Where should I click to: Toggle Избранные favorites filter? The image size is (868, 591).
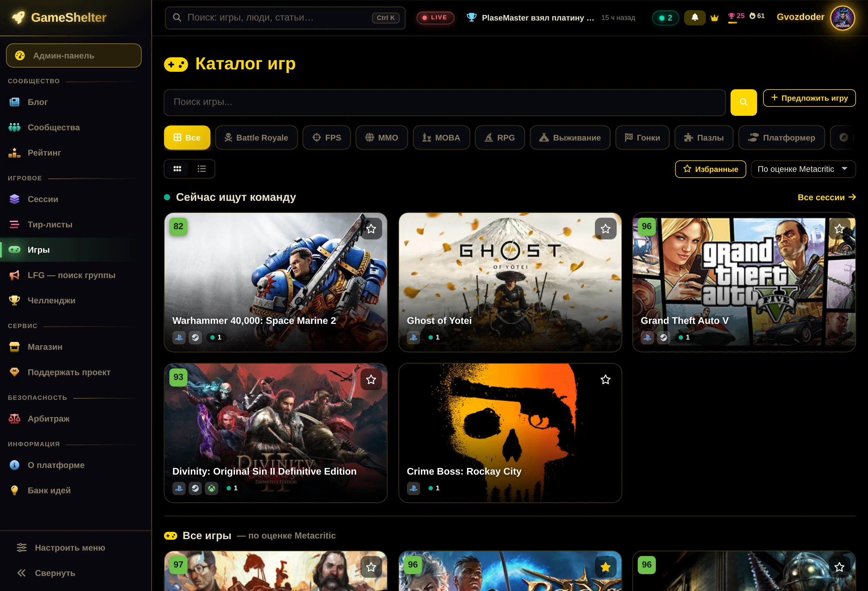pyautogui.click(x=710, y=169)
